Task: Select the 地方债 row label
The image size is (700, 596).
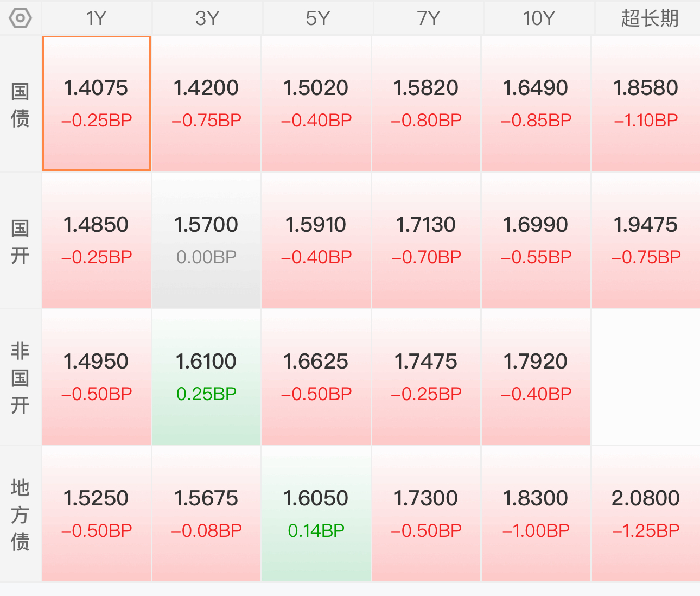Action: click(x=20, y=514)
